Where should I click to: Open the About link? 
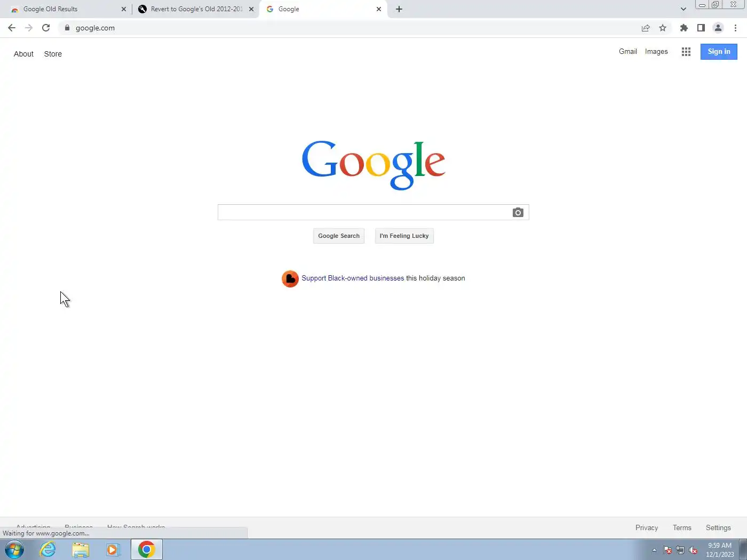23,54
